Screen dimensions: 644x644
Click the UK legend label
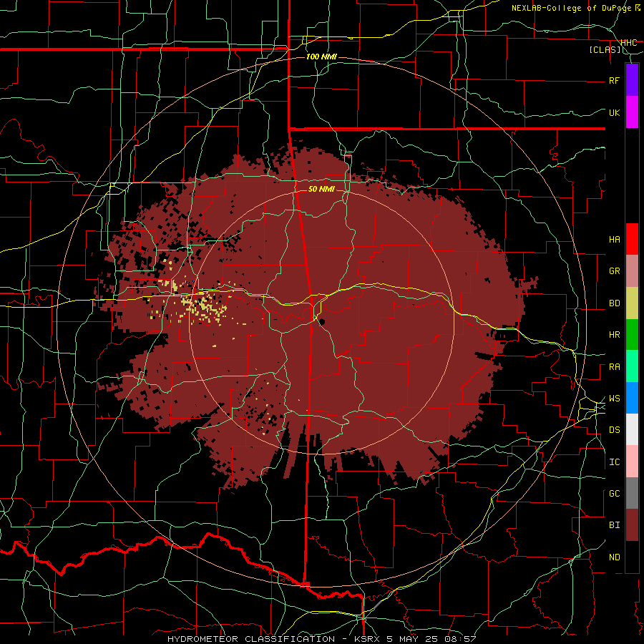coord(614,112)
